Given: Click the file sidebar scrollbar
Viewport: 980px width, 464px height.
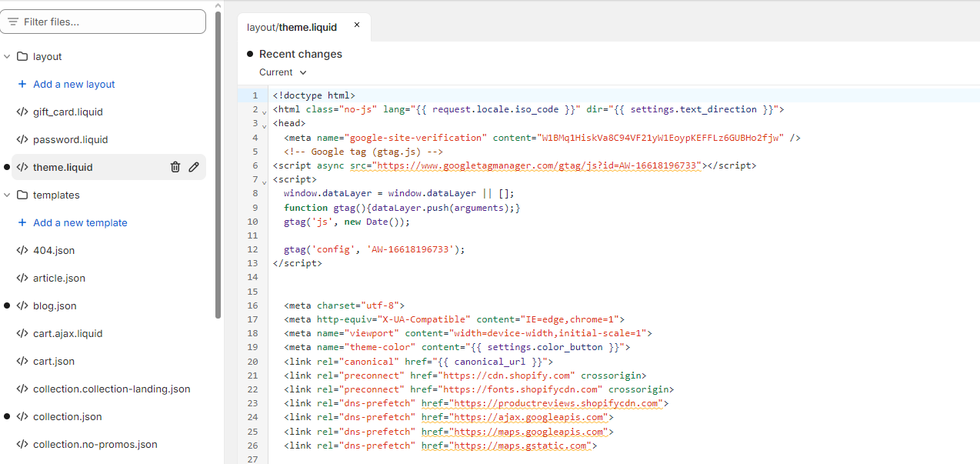Looking at the screenshot, I should pyautogui.click(x=218, y=165).
